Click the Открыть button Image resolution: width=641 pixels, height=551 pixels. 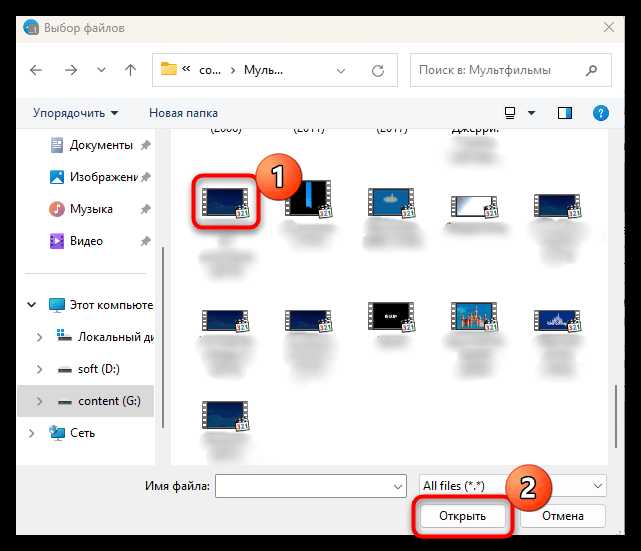[x=462, y=516]
